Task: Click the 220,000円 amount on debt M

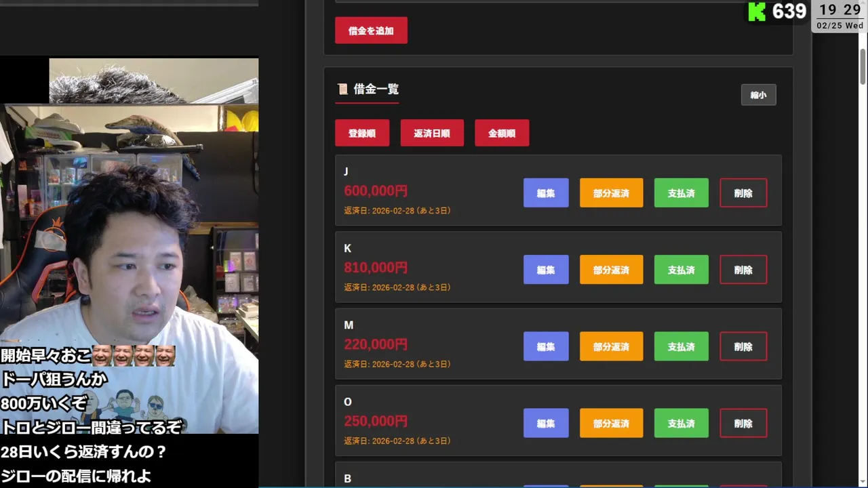Action: tap(376, 344)
